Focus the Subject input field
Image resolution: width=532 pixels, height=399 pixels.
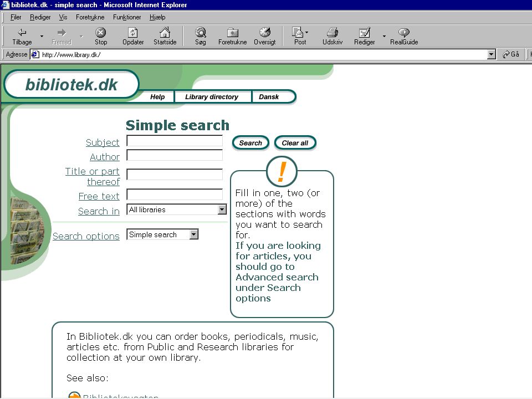tap(175, 141)
